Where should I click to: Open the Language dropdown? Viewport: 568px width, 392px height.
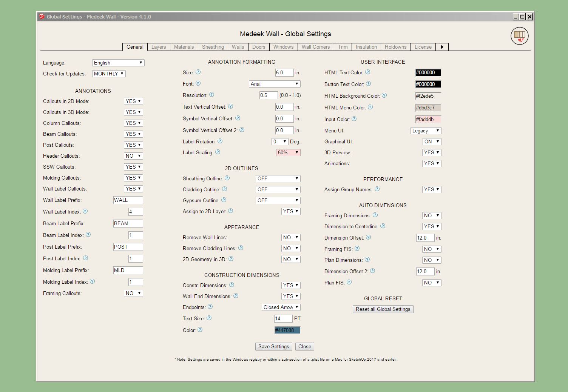pos(118,63)
